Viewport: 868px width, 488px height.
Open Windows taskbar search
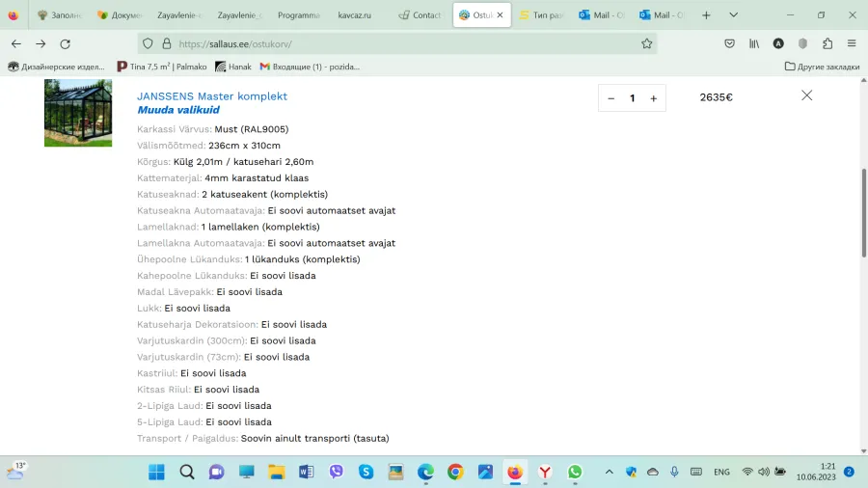point(187,472)
